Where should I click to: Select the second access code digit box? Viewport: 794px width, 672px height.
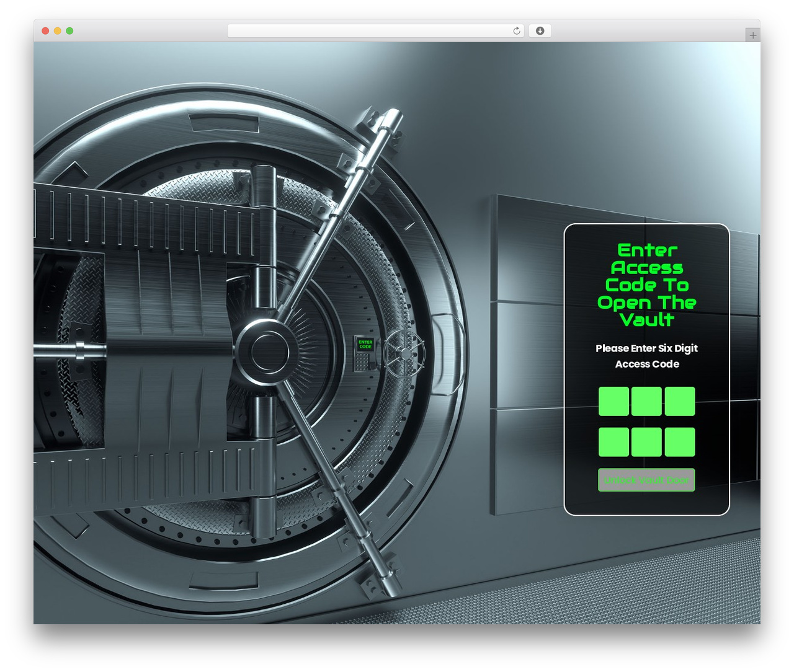click(646, 401)
